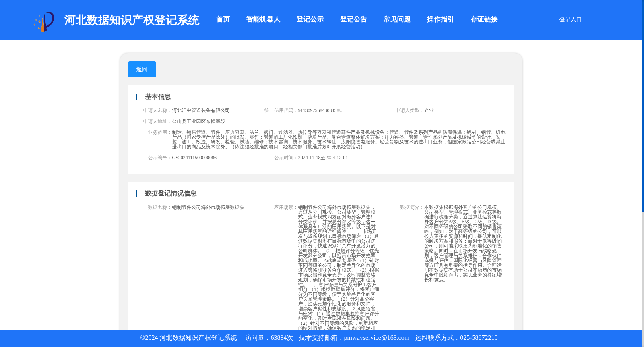Click the 基本信息 section heading
Screen dimensions: 644x347
point(158,97)
